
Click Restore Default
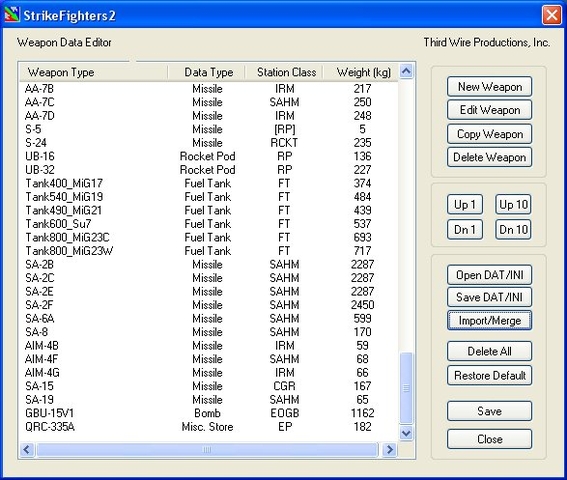coord(490,376)
